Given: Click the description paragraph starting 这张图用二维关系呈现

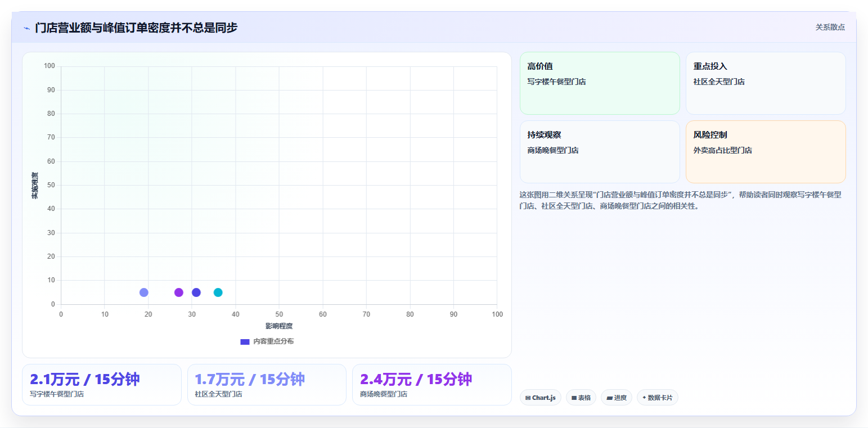Looking at the screenshot, I should pos(681,200).
